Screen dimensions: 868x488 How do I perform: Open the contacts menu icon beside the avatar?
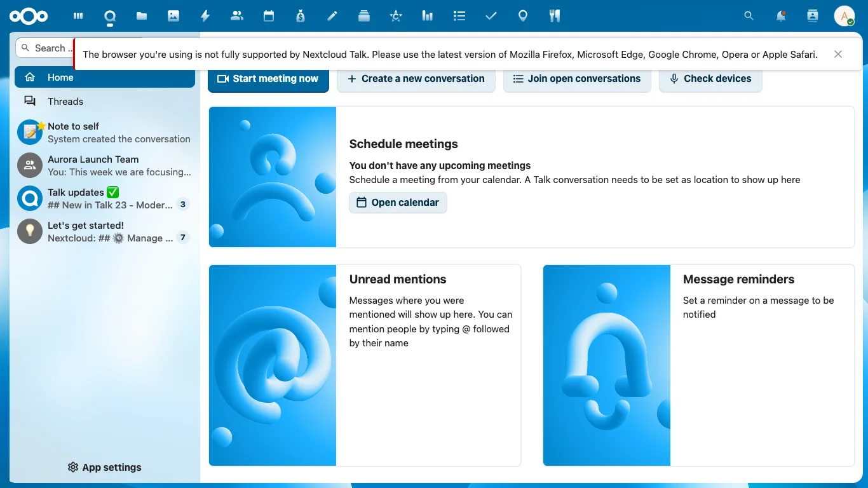pyautogui.click(x=813, y=16)
